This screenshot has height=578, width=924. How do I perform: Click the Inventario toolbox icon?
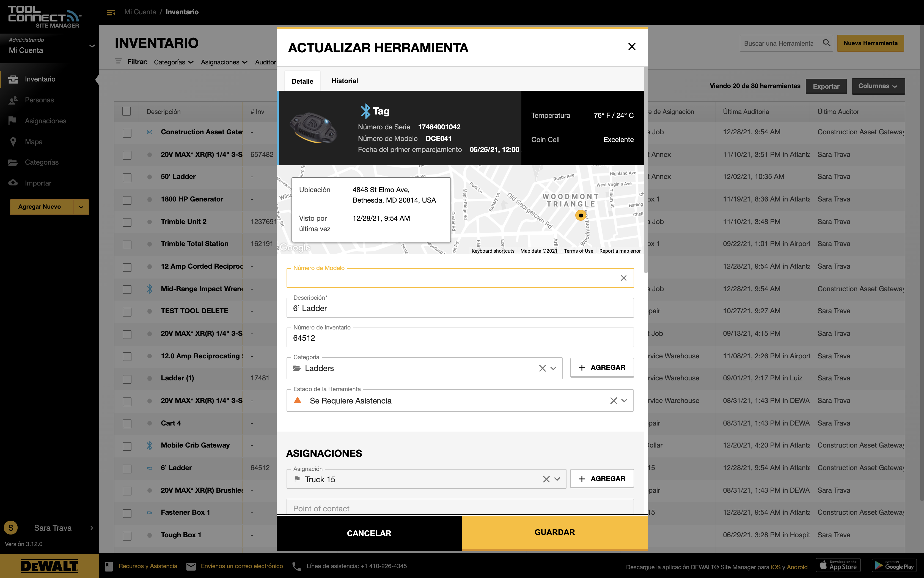[13, 79]
